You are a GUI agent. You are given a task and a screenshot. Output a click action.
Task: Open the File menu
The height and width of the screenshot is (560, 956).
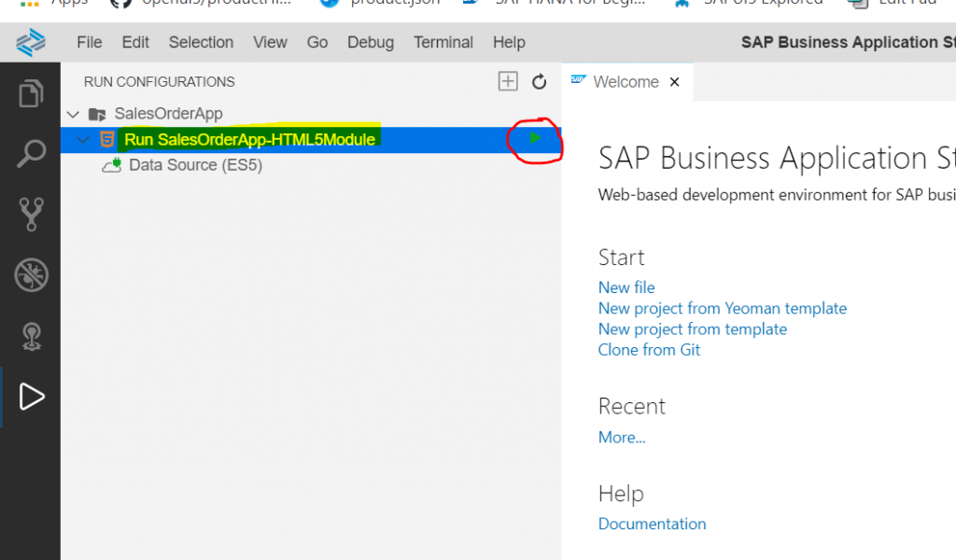tap(89, 42)
